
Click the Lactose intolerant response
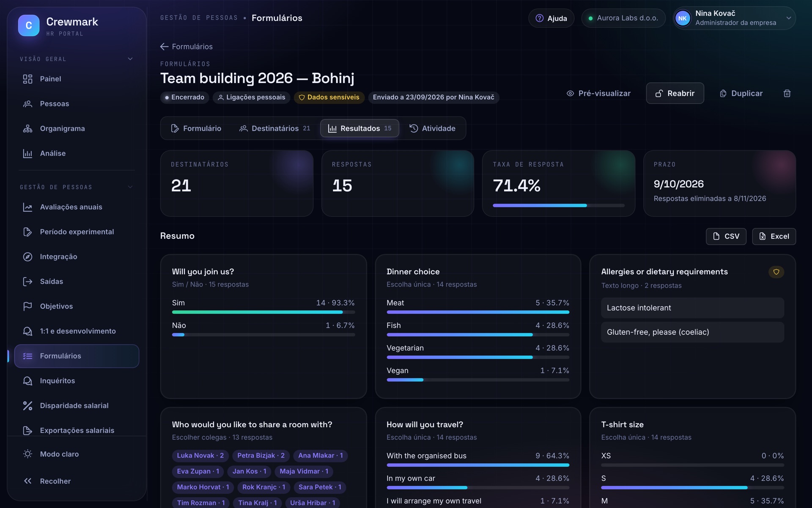(x=692, y=308)
